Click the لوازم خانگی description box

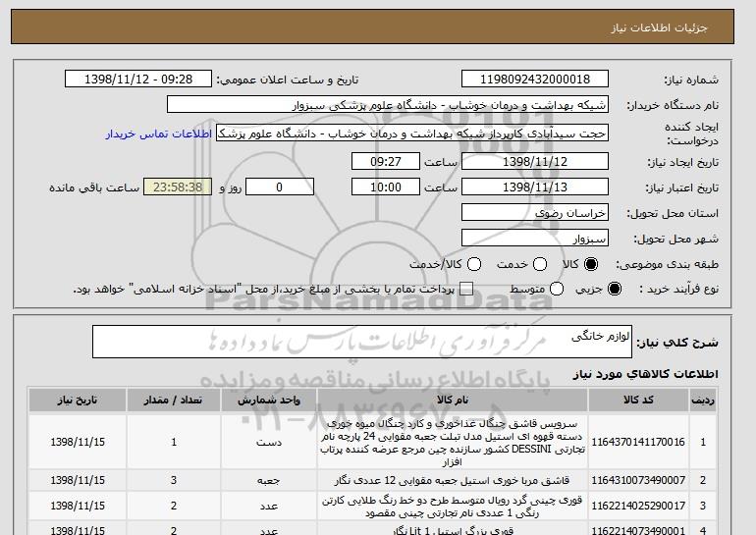tap(362, 342)
